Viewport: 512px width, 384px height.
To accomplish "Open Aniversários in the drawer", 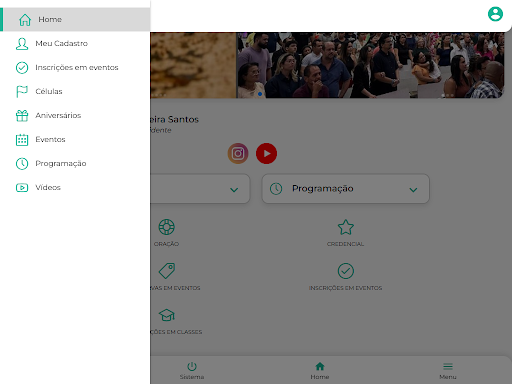I will point(75,115).
